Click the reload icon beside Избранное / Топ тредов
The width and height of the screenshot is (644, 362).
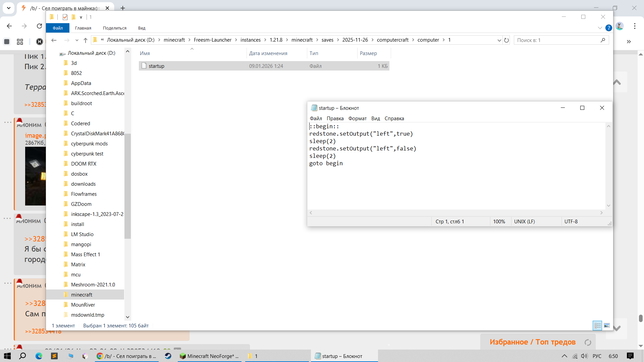[588, 342]
